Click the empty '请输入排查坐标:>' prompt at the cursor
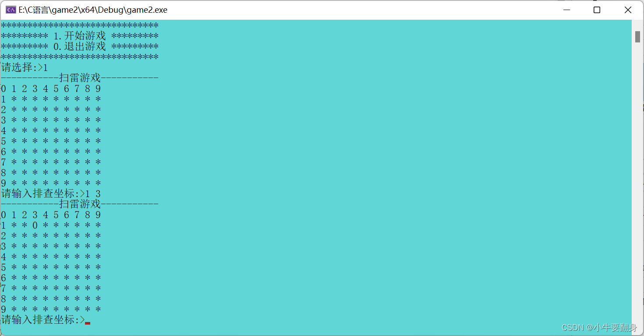The image size is (644, 336). coord(46,320)
